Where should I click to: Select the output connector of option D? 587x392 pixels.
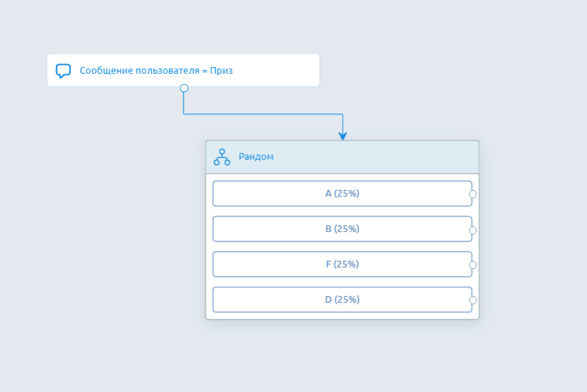(473, 300)
